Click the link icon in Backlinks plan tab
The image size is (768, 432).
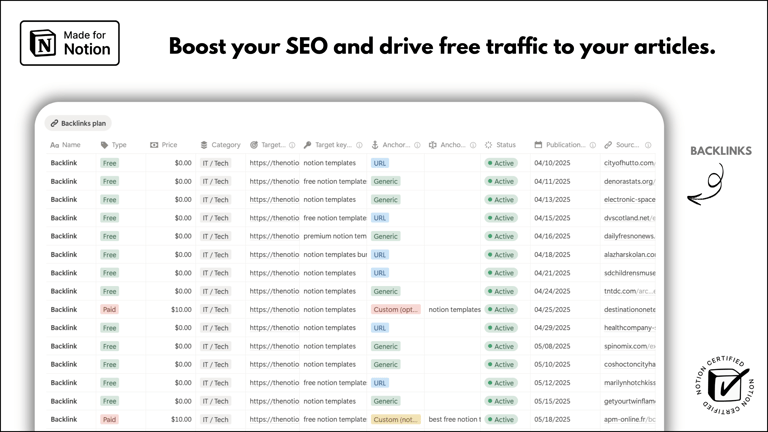click(x=54, y=123)
